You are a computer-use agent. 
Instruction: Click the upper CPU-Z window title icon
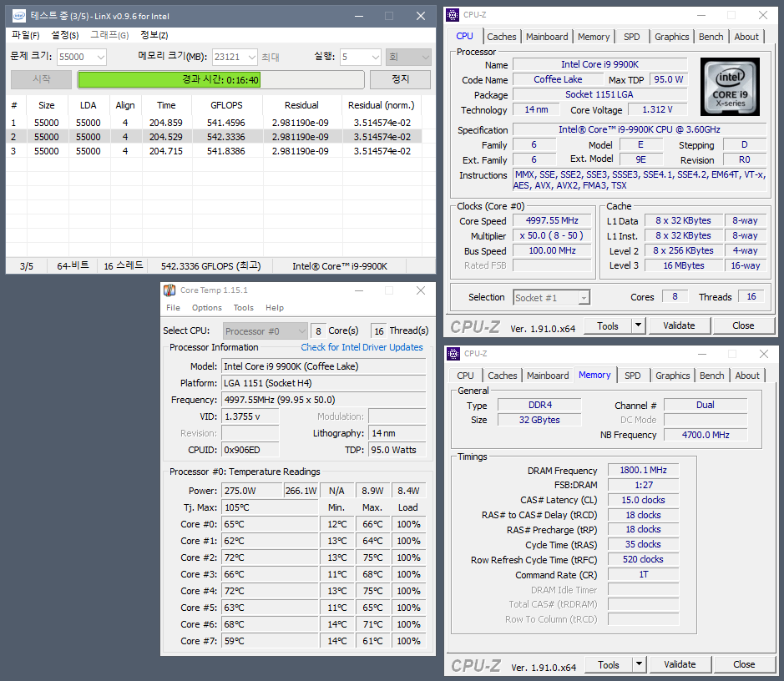453,15
